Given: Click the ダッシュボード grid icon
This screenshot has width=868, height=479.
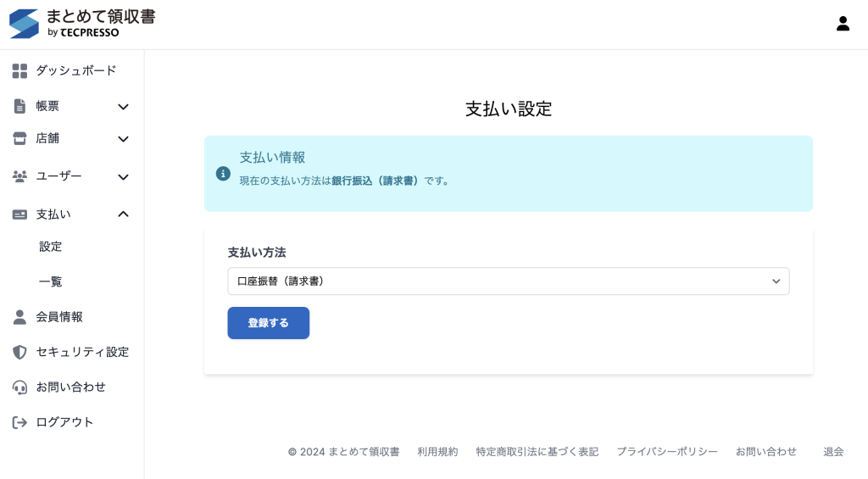Looking at the screenshot, I should tap(19, 71).
